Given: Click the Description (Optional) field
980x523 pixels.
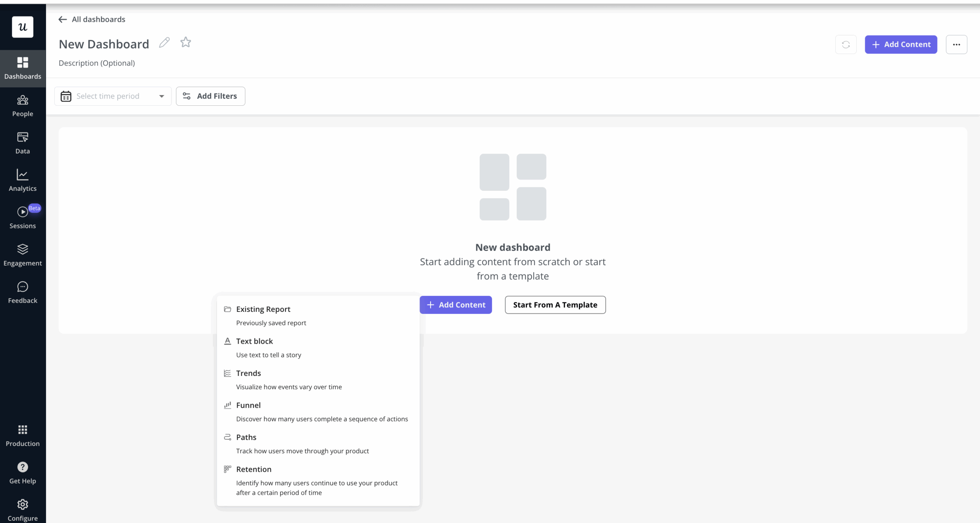Looking at the screenshot, I should (97, 63).
